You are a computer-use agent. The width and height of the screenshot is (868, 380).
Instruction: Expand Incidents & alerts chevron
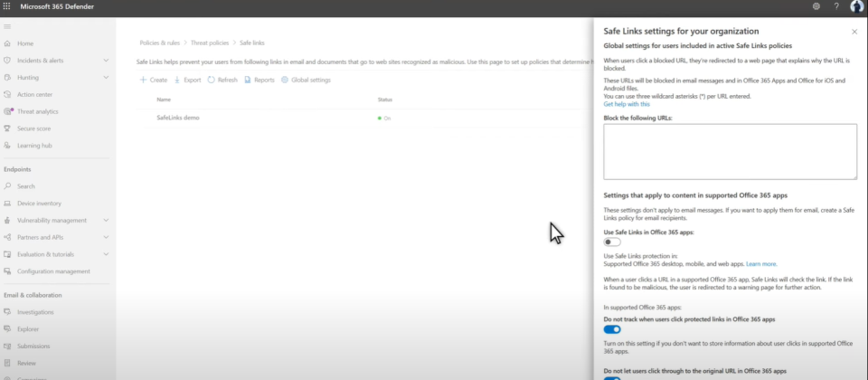pyautogui.click(x=106, y=61)
